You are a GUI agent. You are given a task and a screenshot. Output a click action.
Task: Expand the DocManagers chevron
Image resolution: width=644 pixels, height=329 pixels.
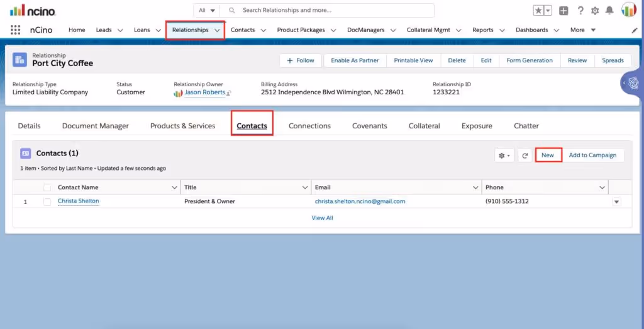(x=393, y=30)
